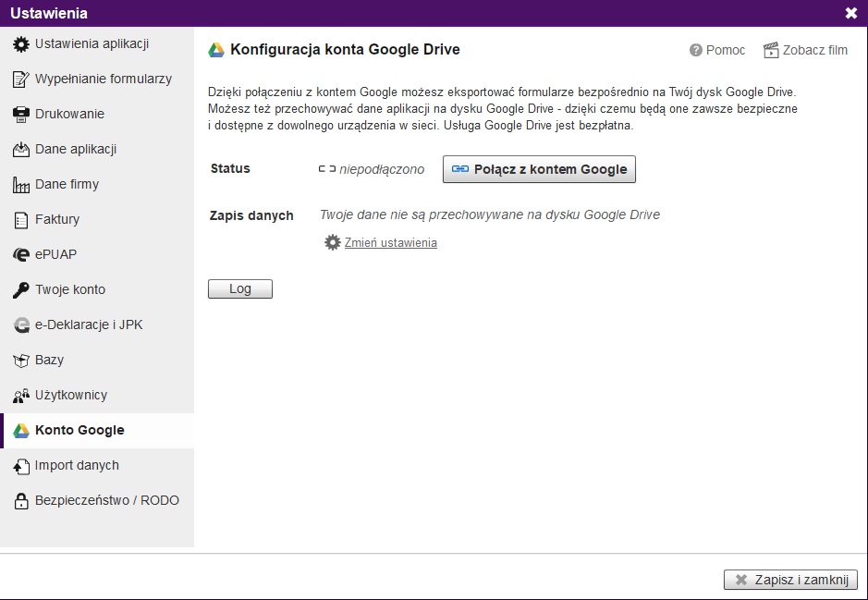The height and width of the screenshot is (600, 868).
Task: Open the Ustawienia aplikacji section
Action: (92, 43)
